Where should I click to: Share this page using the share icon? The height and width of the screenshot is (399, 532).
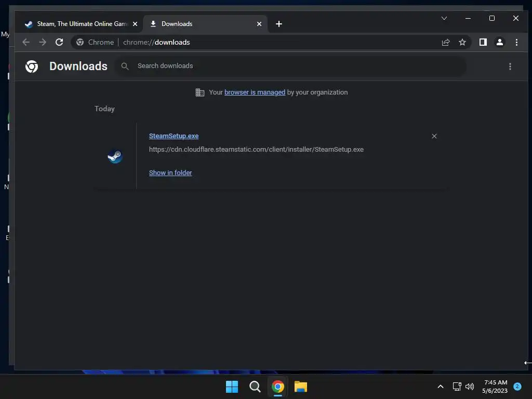(x=445, y=42)
